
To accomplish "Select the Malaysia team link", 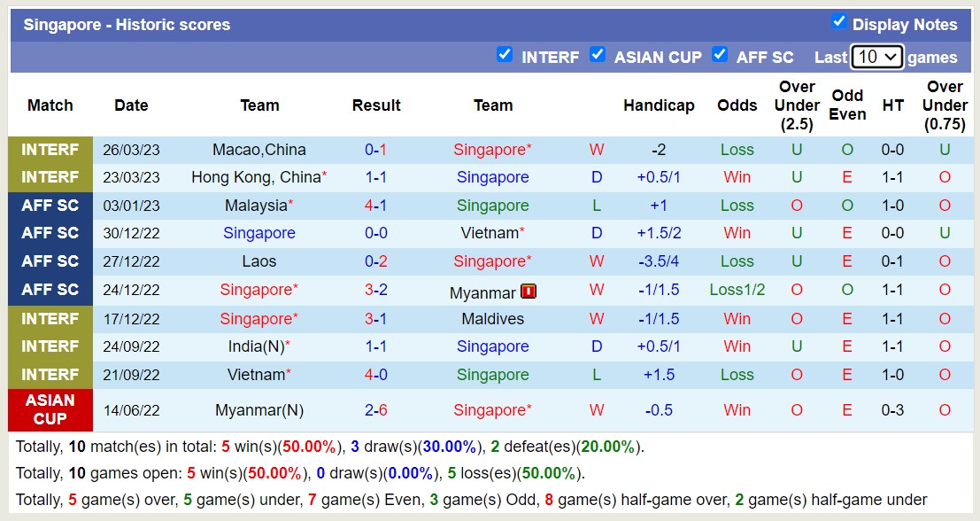I will 256,206.
